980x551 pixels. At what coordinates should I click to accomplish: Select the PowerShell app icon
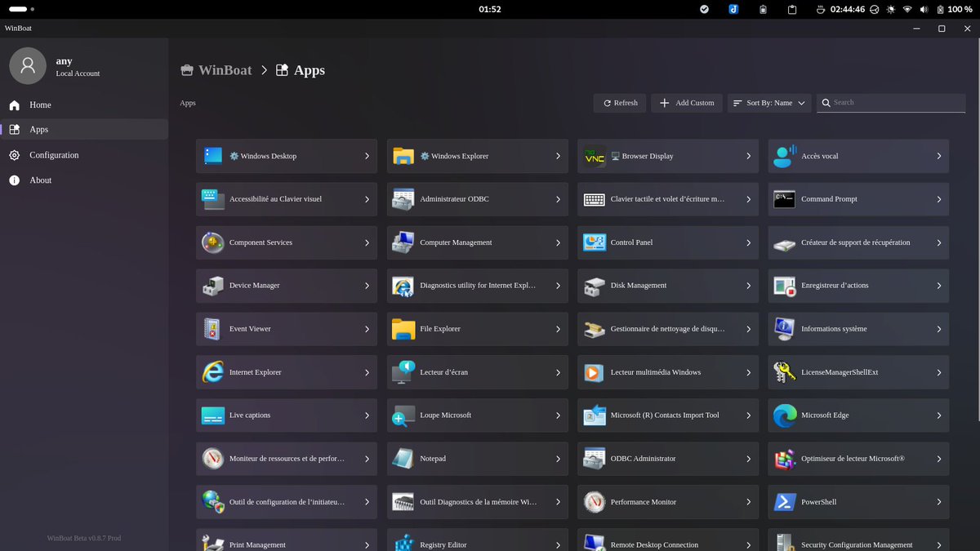click(x=785, y=502)
